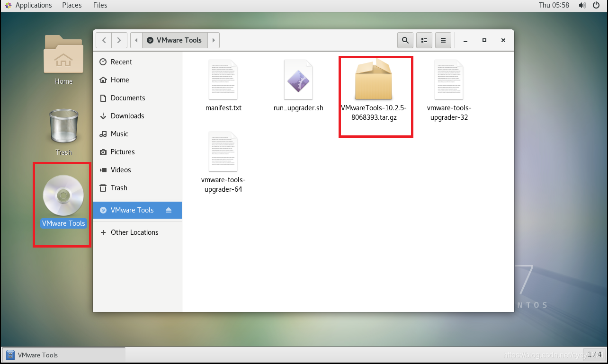Select the vmware-tools-upgrader-32 file icon

449,80
